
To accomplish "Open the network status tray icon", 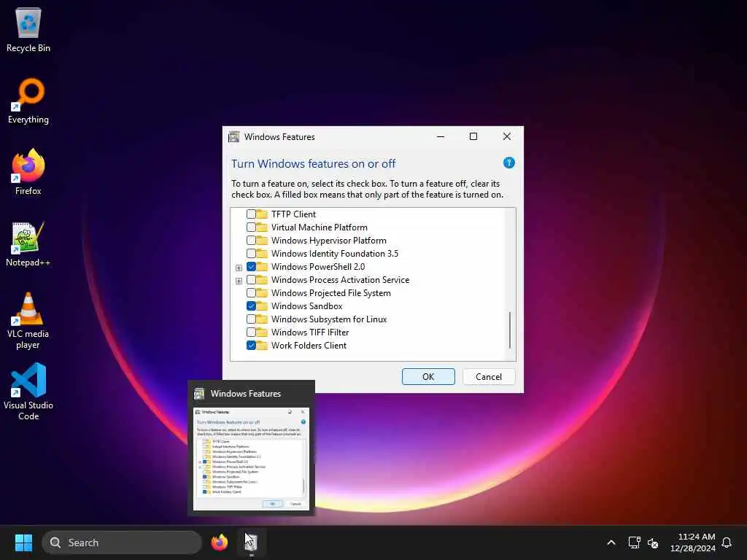I will pos(634,542).
